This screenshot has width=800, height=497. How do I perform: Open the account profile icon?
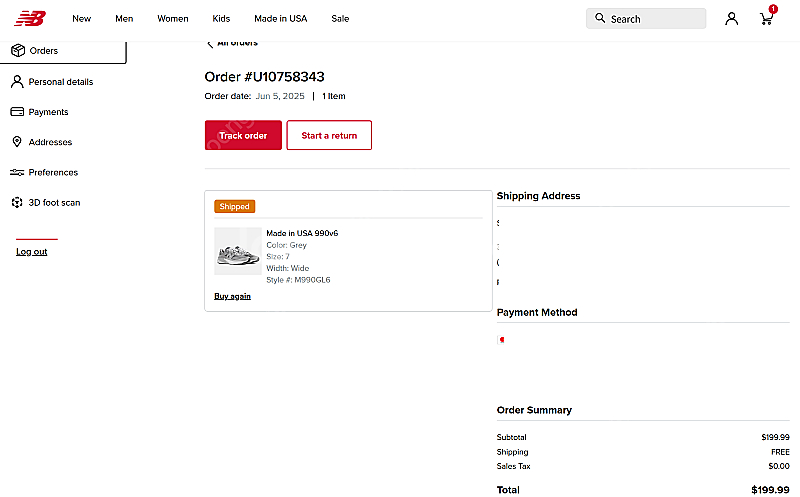pos(732,19)
